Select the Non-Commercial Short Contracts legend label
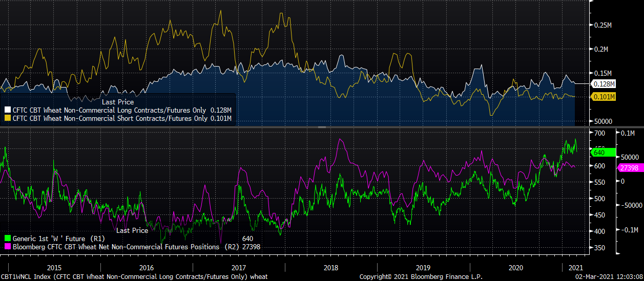The image size is (644, 281). [x=109, y=119]
